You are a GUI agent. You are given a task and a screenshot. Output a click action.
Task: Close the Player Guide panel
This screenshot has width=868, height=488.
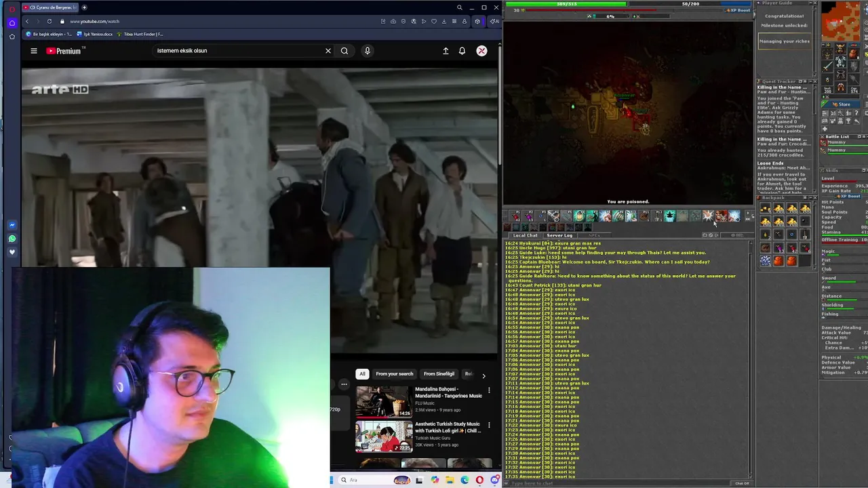tap(814, 3)
